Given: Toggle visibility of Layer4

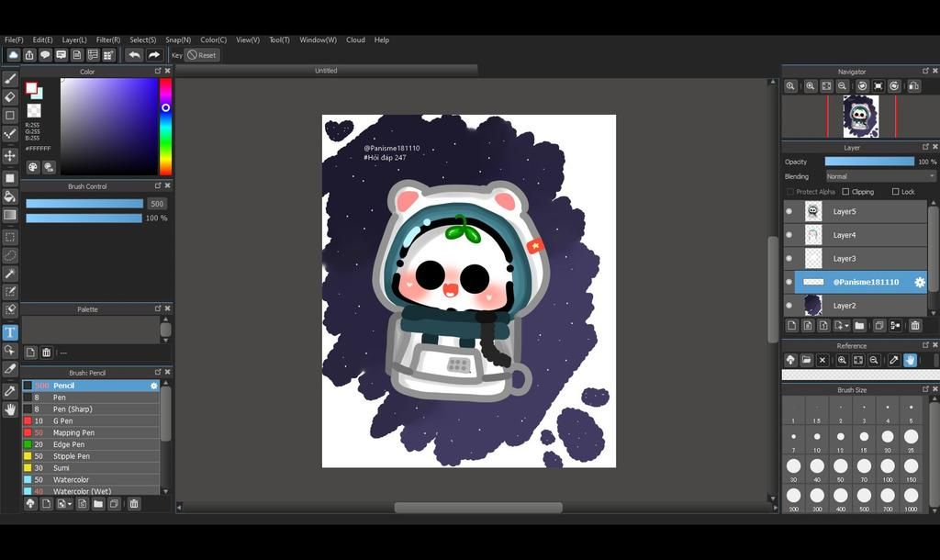Looking at the screenshot, I should pos(789,235).
